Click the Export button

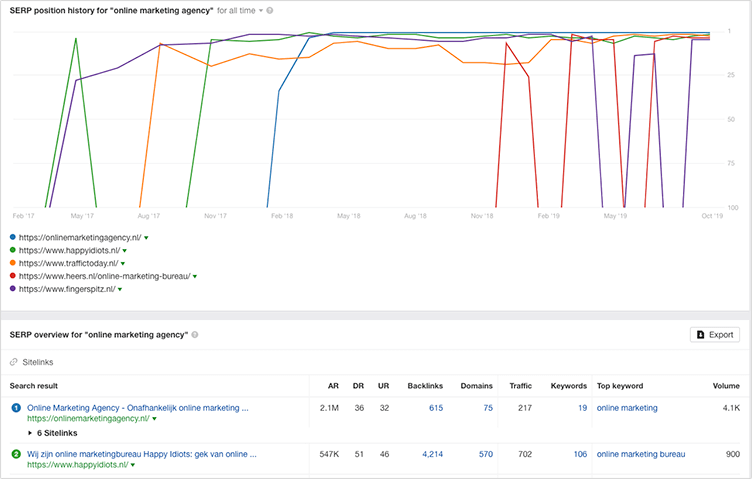click(x=715, y=335)
